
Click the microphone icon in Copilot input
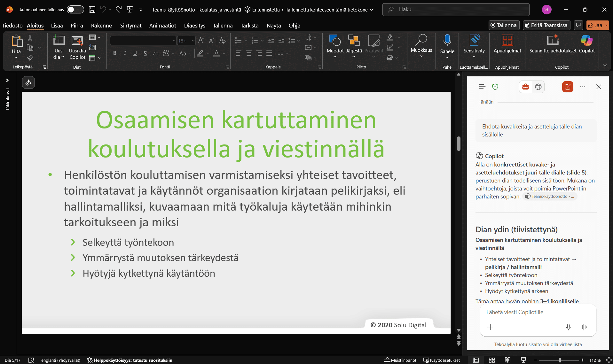[x=568, y=327]
